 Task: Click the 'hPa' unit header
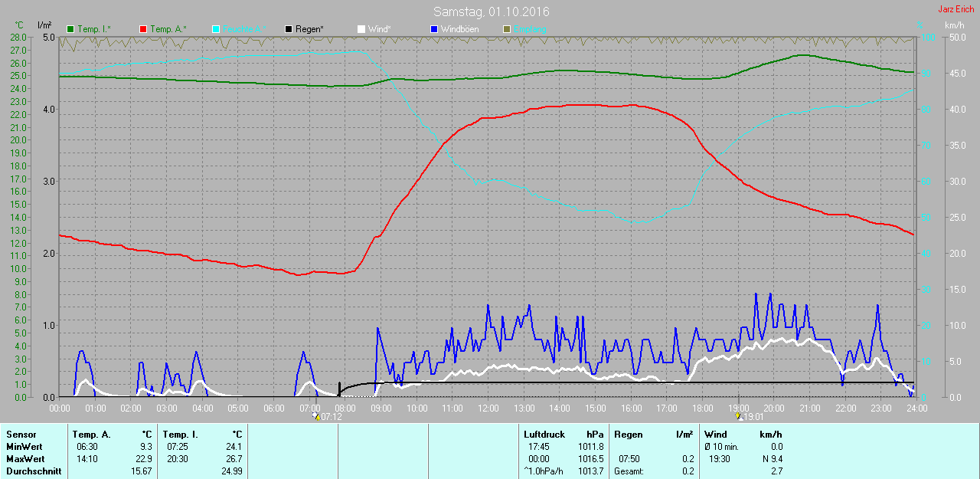[x=595, y=435]
